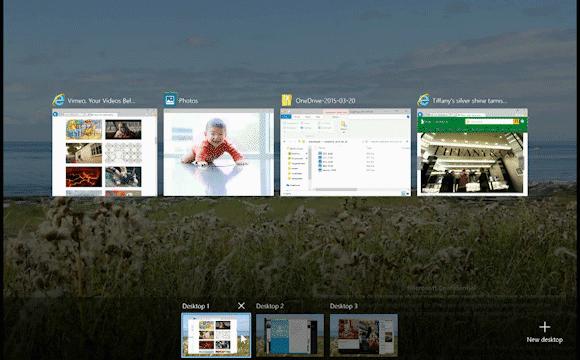The width and height of the screenshot is (580, 360).
Task: Click the 'Desktop 1' label
Action: coord(196,306)
